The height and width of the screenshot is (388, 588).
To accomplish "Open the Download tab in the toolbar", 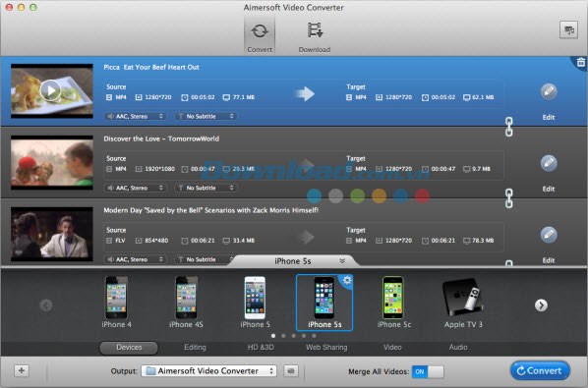I will click(315, 36).
